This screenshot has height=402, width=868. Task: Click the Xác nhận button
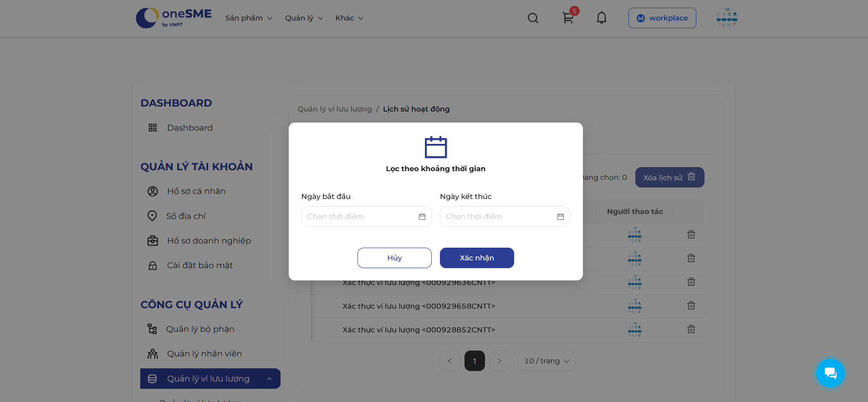tap(477, 258)
